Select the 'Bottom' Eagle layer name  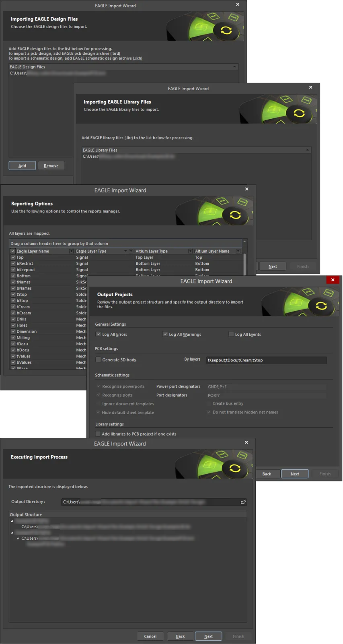(24, 276)
